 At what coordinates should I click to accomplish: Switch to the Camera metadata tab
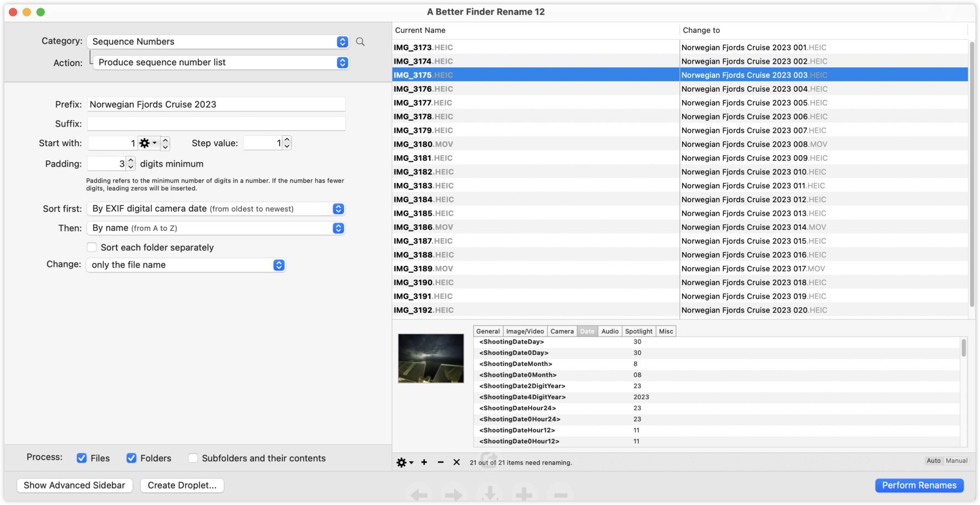coord(562,332)
